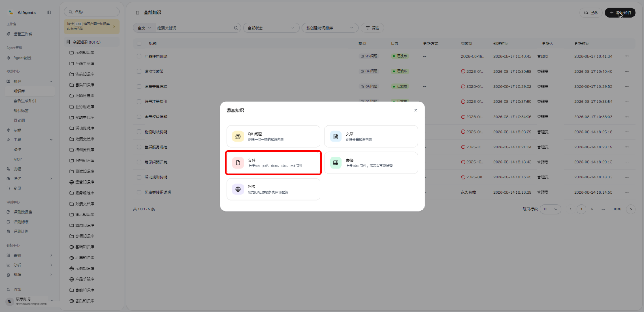This screenshot has height=312, width=644.
Task: Click the 迁移 button
Action: click(591, 13)
